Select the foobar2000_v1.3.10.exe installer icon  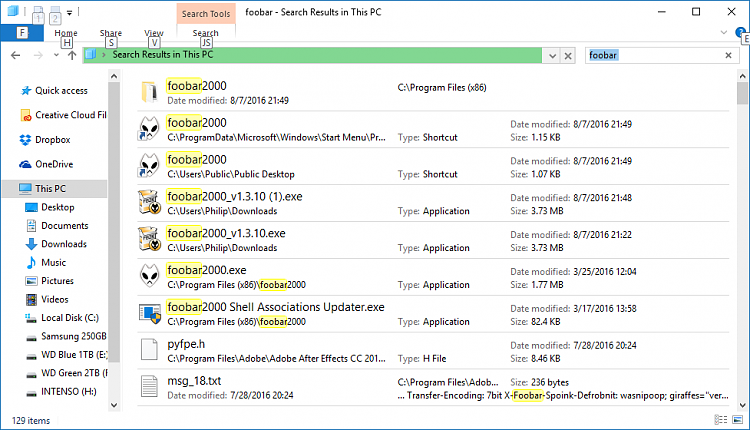click(x=149, y=239)
